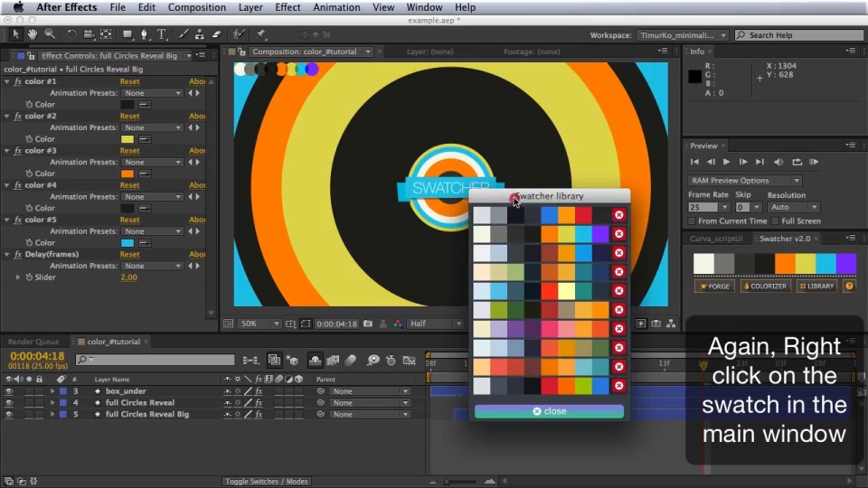Image resolution: width=868 pixels, height=488 pixels.
Task: Toggle Delay(frames) effect fx switch
Action: [18, 255]
